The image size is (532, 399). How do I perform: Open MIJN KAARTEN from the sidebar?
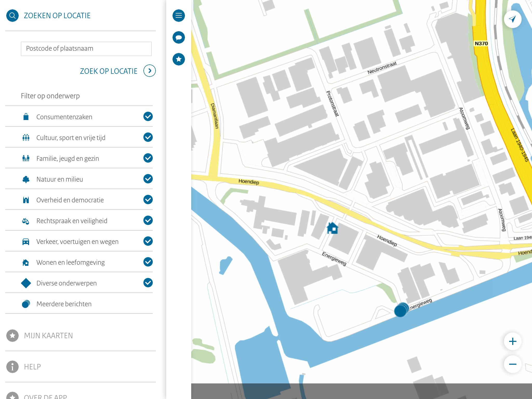tap(48, 335)
